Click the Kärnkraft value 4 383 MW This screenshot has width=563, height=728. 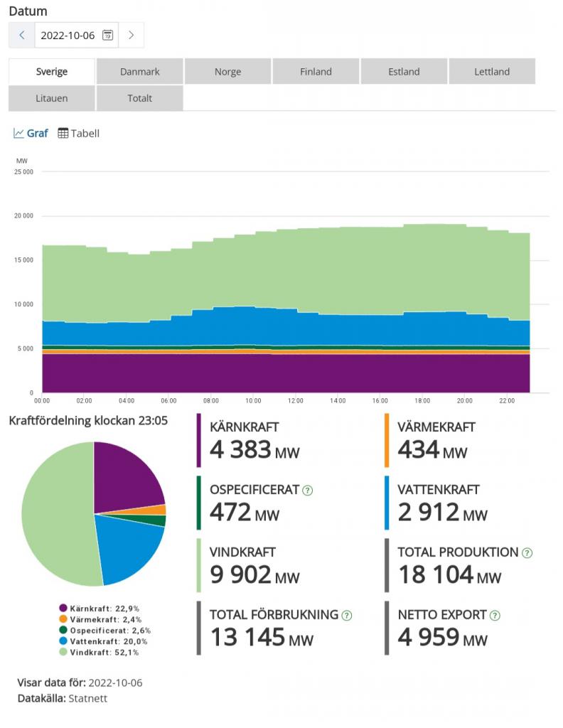pos(254,450)
